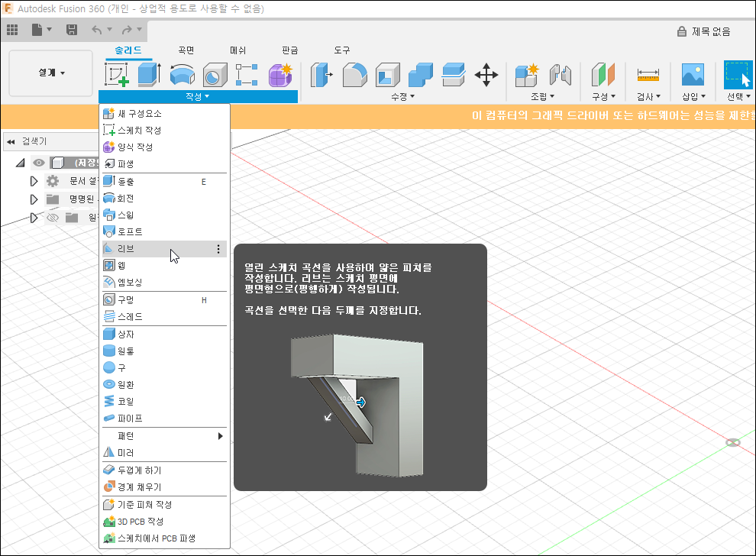The height and width of the screenshot is (556, 756).
Task: Open the 삽입 panel dropdown
Action: click(x=694, y=97)
